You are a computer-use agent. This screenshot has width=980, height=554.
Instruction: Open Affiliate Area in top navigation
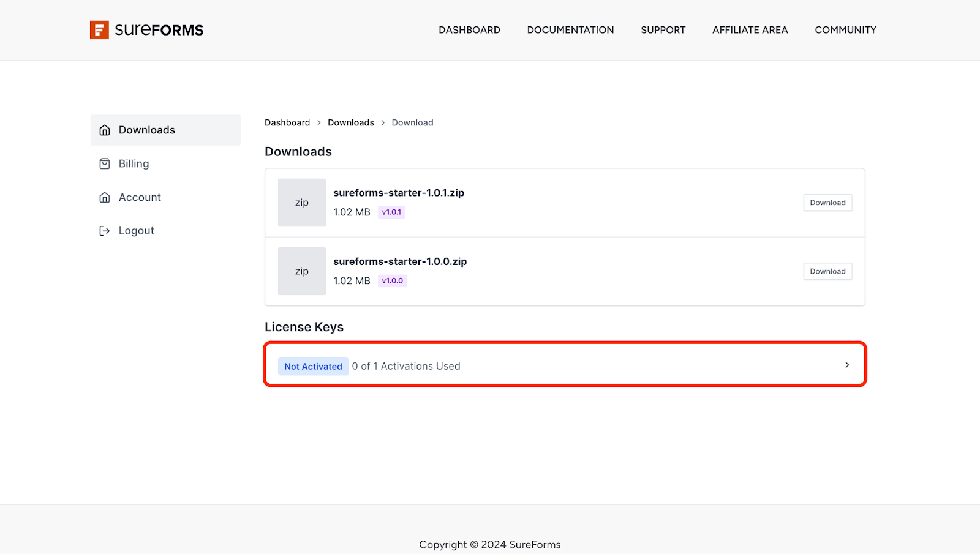(x=750, y=30)
